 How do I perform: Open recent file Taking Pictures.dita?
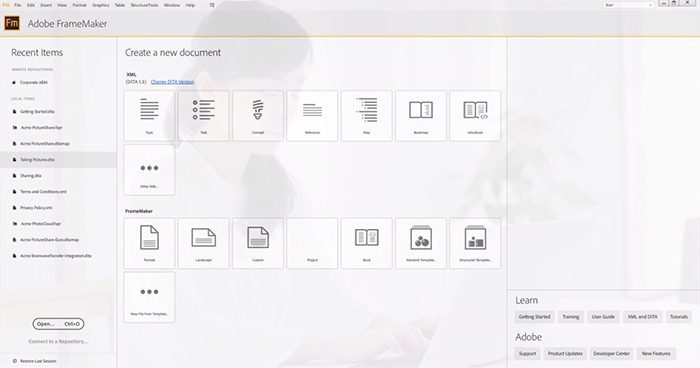point(58,159)
